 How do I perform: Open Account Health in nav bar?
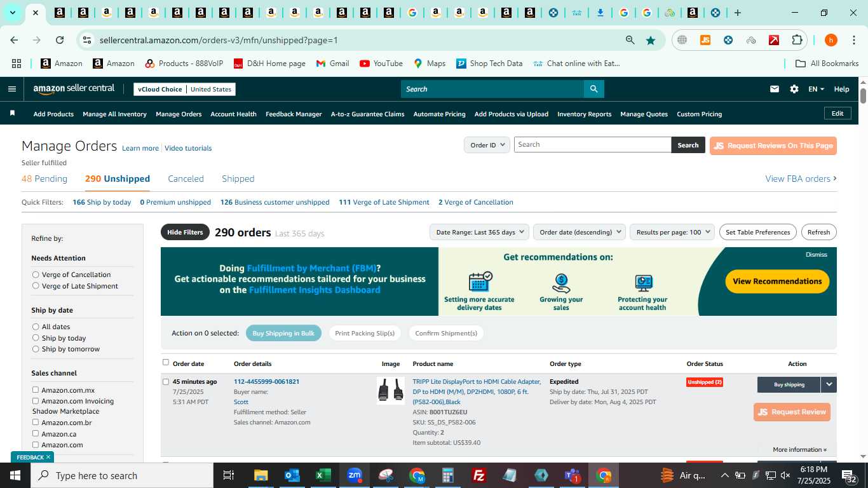[233, 114]
